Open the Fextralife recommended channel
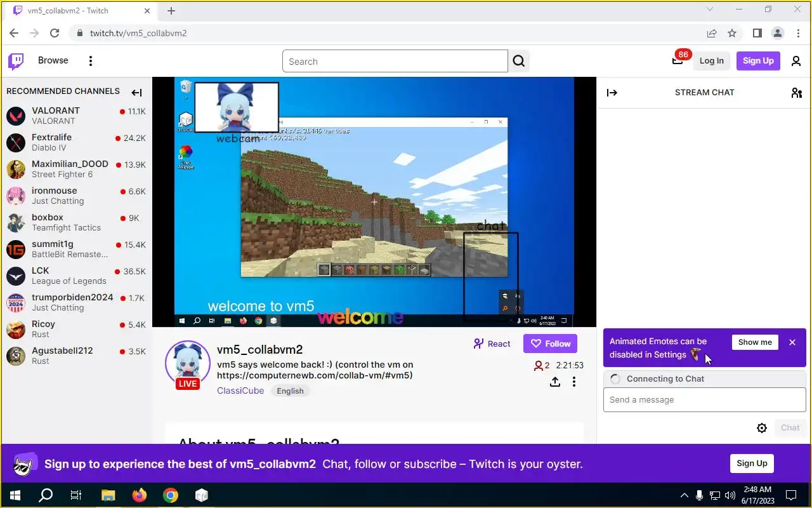This screenshot has height=508, width=812. point(76,142)
